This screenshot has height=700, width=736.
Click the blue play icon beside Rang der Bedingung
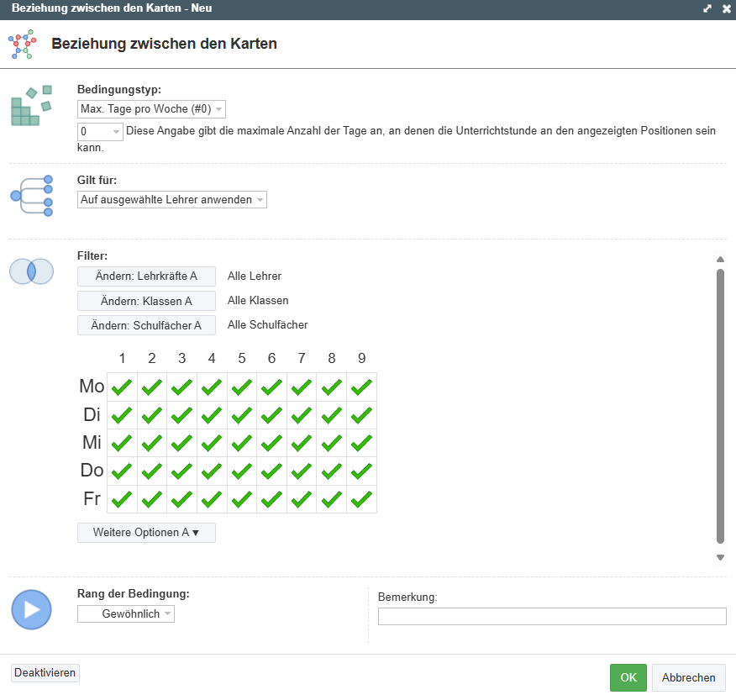[31, 609]
